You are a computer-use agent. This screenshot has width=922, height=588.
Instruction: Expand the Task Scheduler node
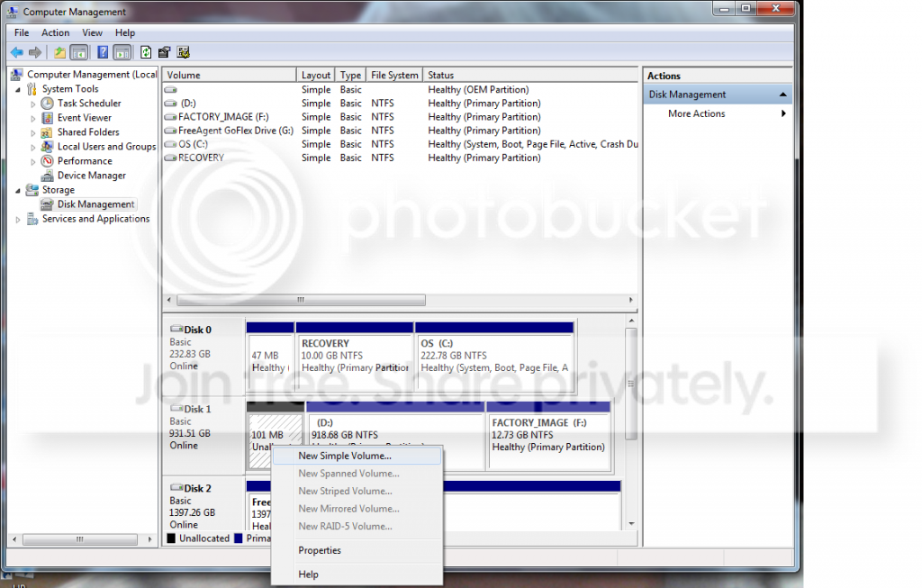coord(33,104)
